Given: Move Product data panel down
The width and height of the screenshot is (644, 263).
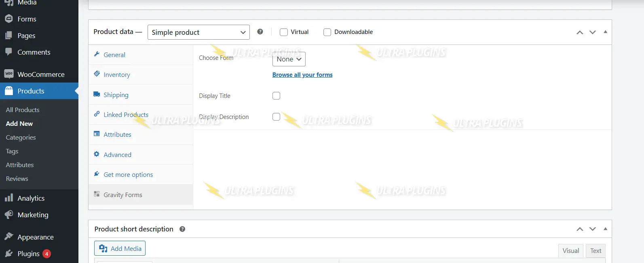Looking at the screenshot, I should point(593,32).
